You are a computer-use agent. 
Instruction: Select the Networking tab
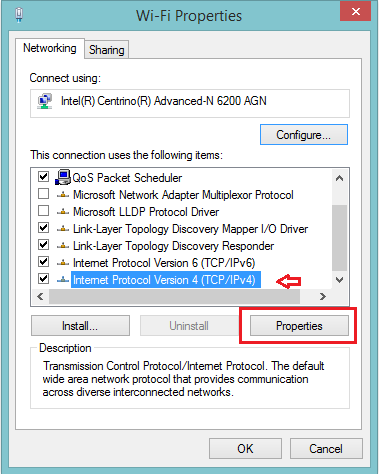click(x=50, y=48)
